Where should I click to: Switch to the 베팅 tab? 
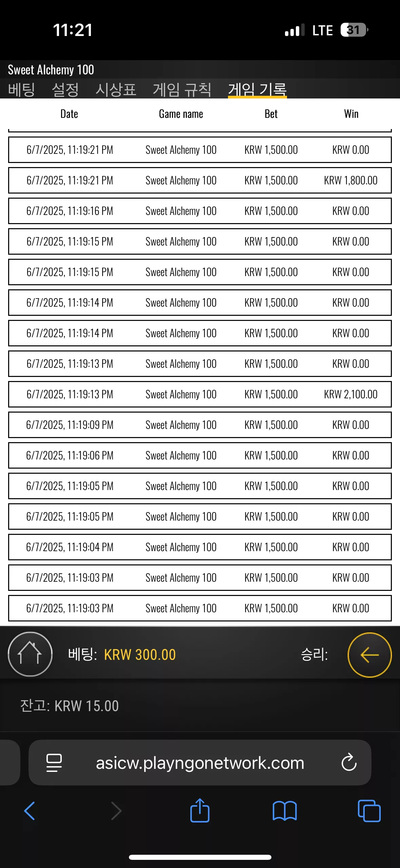pyautogui.click(x=22, y=90)
